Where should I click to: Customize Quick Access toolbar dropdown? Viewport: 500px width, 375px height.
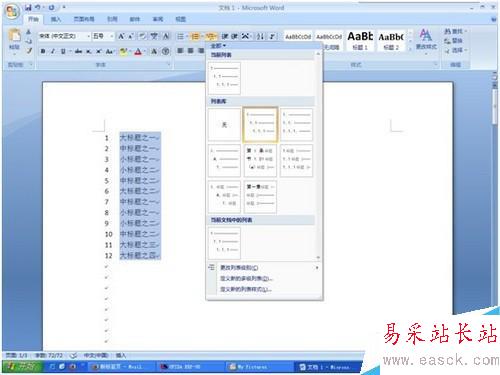[64, 7]
